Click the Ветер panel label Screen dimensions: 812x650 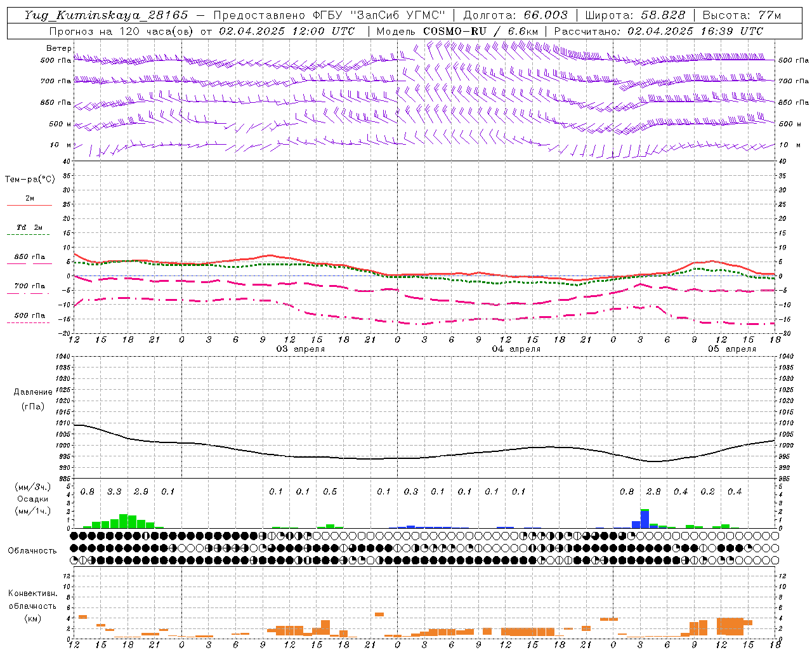[59, 48]
